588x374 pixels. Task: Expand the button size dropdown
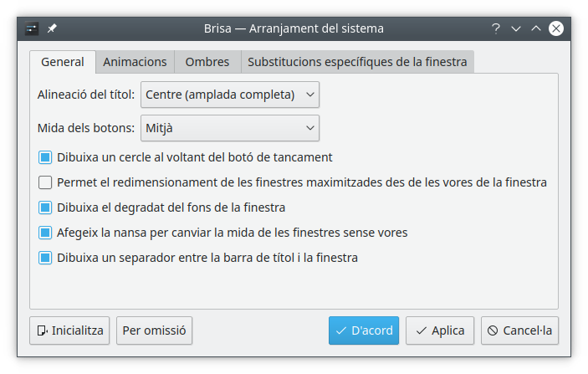coord(230,128)
